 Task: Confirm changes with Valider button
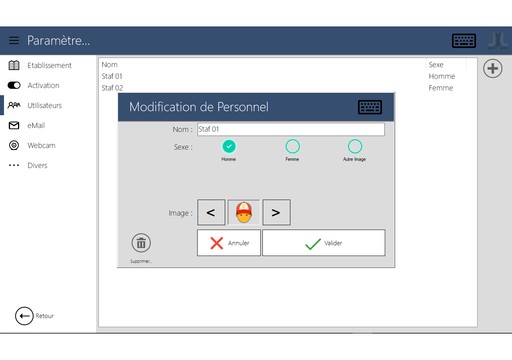point(324,243)
